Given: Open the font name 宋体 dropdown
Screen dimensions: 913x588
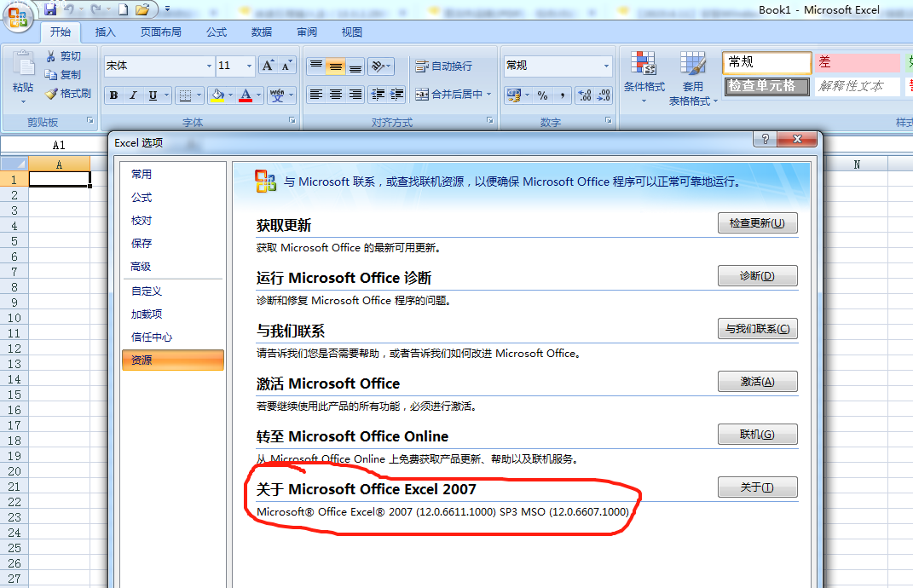Looking at the screenshot, I should pyautogui.click(x=209, y=66).
